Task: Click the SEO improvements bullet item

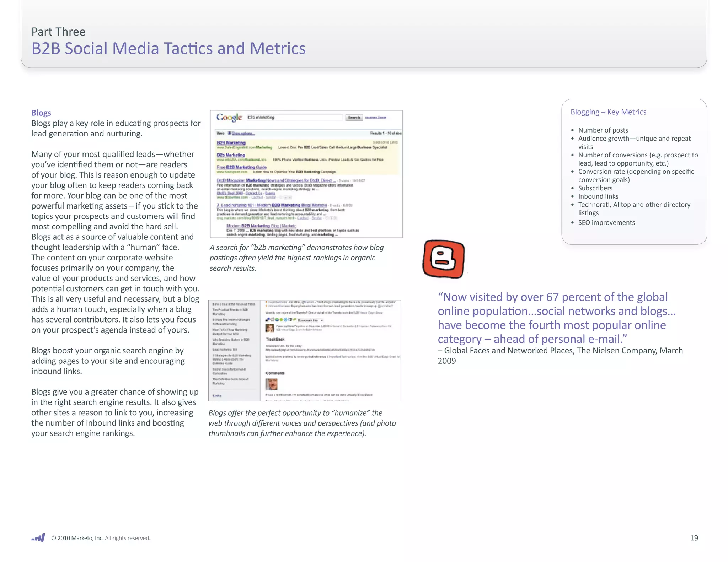Action: tap(606, 222)
